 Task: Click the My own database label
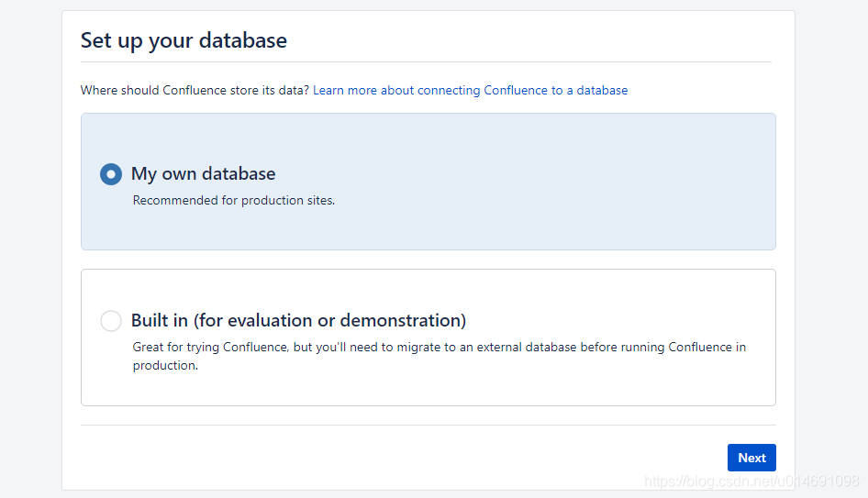point(203,173)
